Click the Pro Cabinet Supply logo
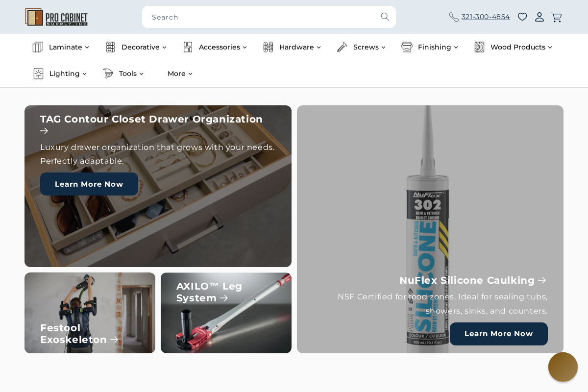Viewport: 588px width, 392px height. point(56,17)
